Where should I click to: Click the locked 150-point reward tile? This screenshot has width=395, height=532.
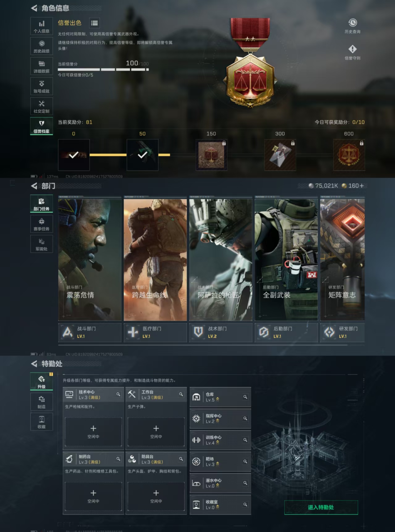pyautogui.click(x=211, y=155)
